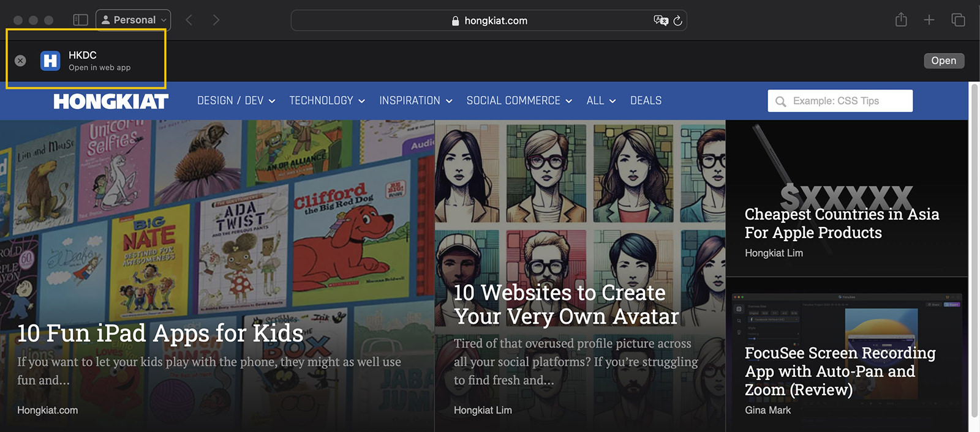This screenshot has width=980, height=432.
Task: Click author Hongkiat Lim under the Avatar article
Action: [x=483, y=410]
